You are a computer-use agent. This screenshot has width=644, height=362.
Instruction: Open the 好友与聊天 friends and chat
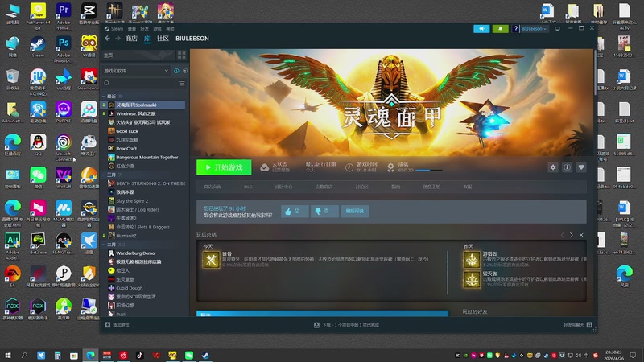tap(577, 325)
